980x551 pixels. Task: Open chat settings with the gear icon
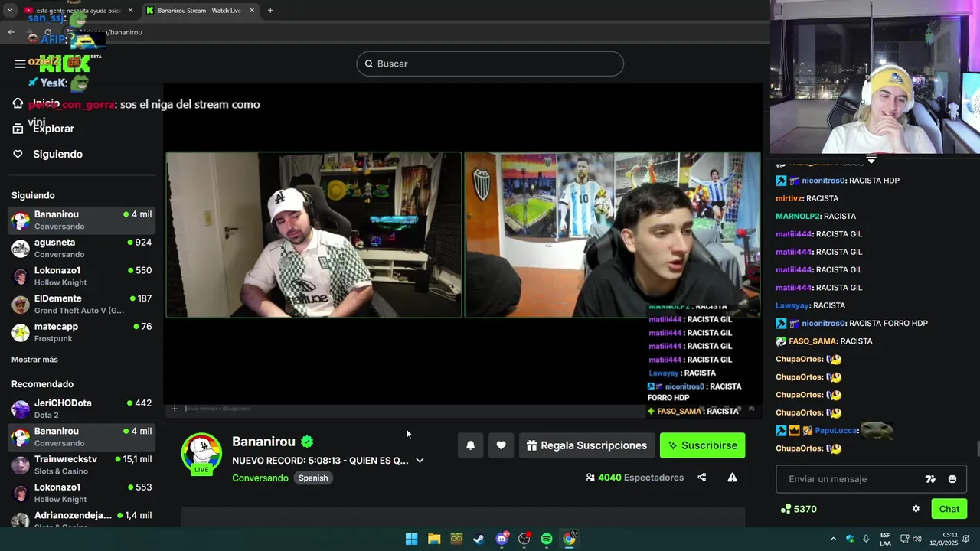point(916,509)
